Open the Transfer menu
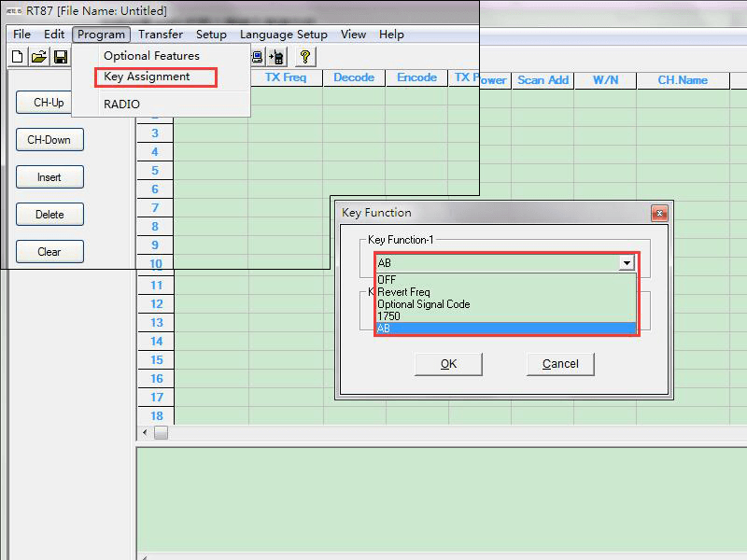This screenshot has height=560, width=747. 161,35
